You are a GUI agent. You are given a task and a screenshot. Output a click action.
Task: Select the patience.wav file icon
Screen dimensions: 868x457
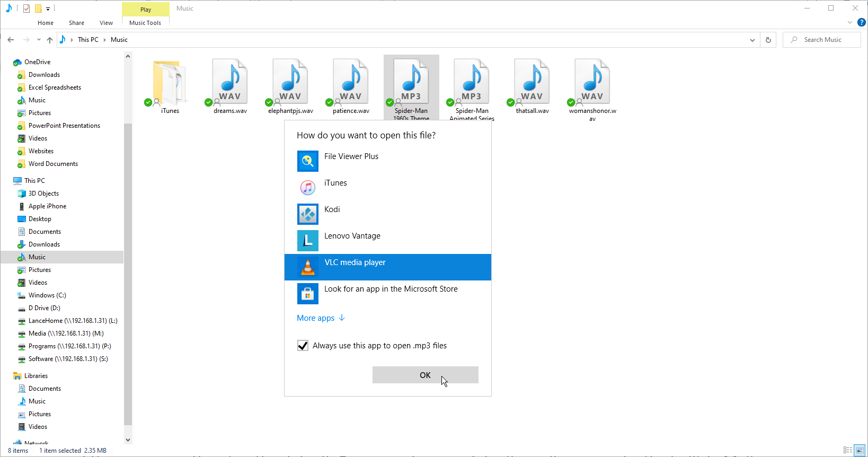click(x=351, y=82)
